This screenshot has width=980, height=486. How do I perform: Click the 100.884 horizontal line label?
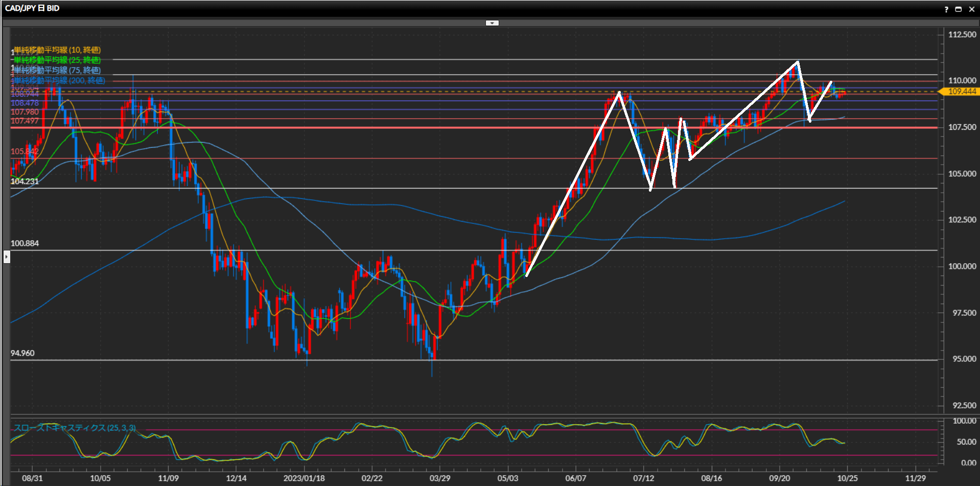pyautogui.click(x=25, y=243)
